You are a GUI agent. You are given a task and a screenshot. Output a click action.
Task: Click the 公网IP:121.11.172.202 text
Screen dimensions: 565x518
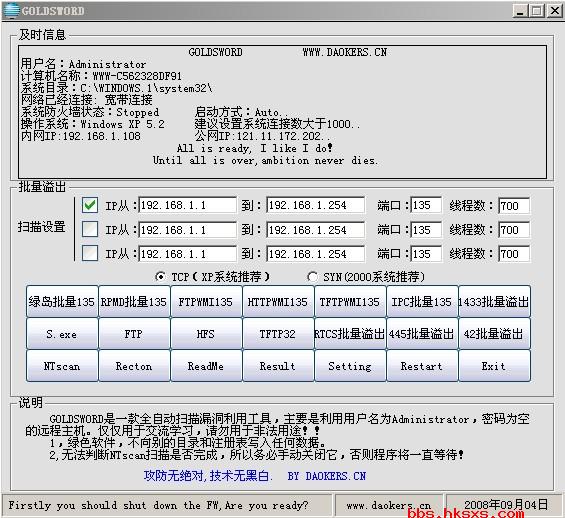262,136
